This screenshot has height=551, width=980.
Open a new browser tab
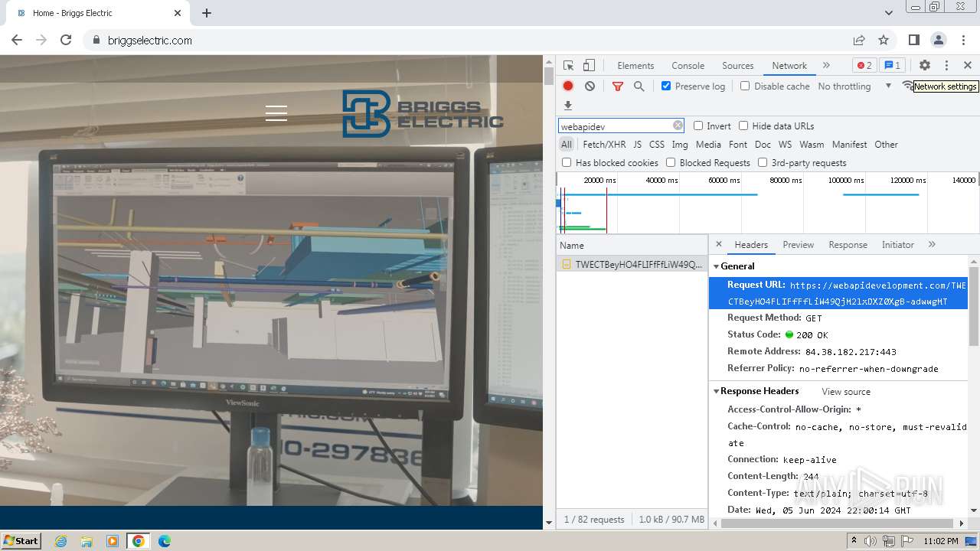pos(207,13)
